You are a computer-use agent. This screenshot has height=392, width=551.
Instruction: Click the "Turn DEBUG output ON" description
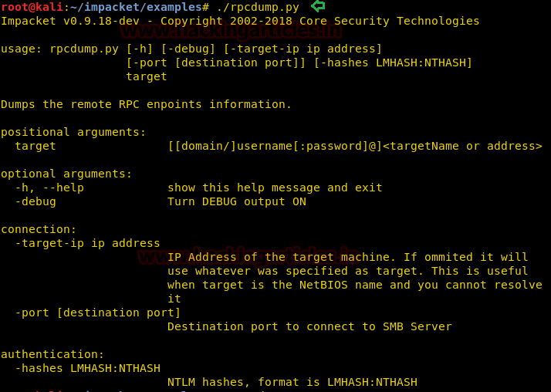tap(236, 201)
